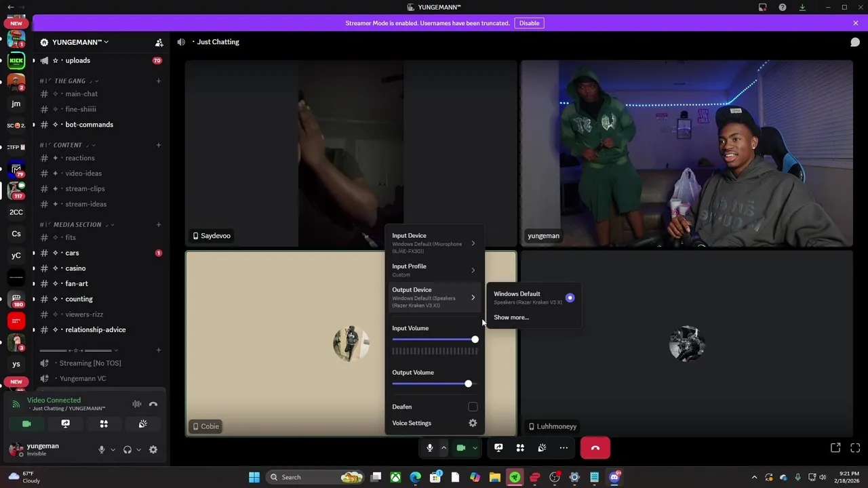
Task: Collapse THE GANG category
Action: click(70, 81)
